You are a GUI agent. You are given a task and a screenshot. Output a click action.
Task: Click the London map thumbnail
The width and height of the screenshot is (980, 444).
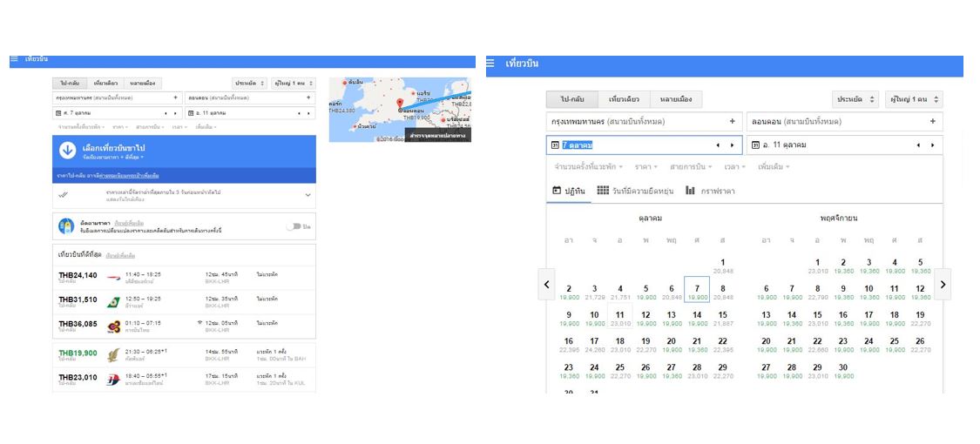coord(399,110)
